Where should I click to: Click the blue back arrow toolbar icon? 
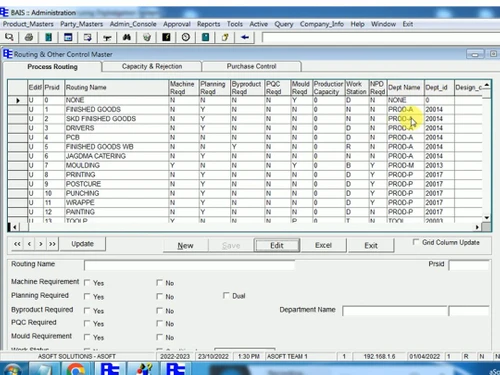coord(245,37)
